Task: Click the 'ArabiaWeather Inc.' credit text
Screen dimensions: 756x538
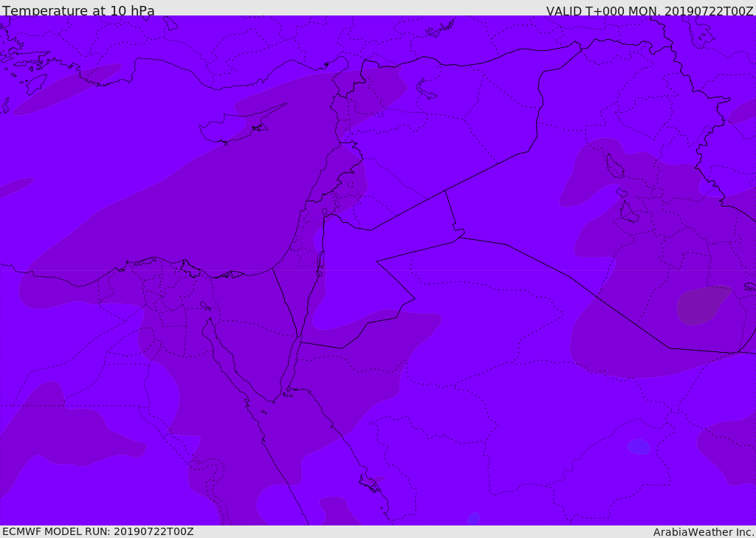Action: click(x=704, y=532)
